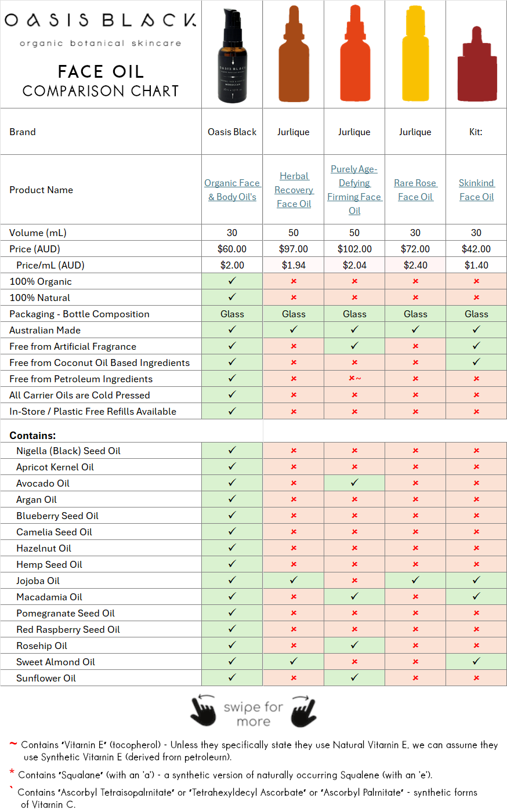
Task: Click the $60.00 price cell
Action: [232, 249]
